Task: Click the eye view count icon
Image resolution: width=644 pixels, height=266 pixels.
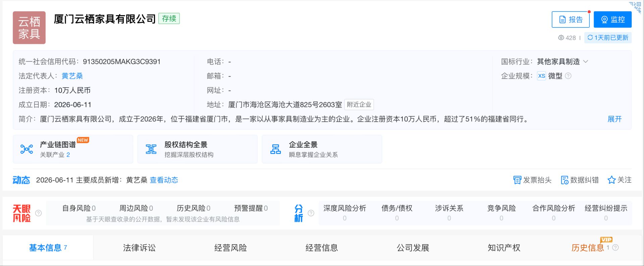Action: [x=561, y=38]
